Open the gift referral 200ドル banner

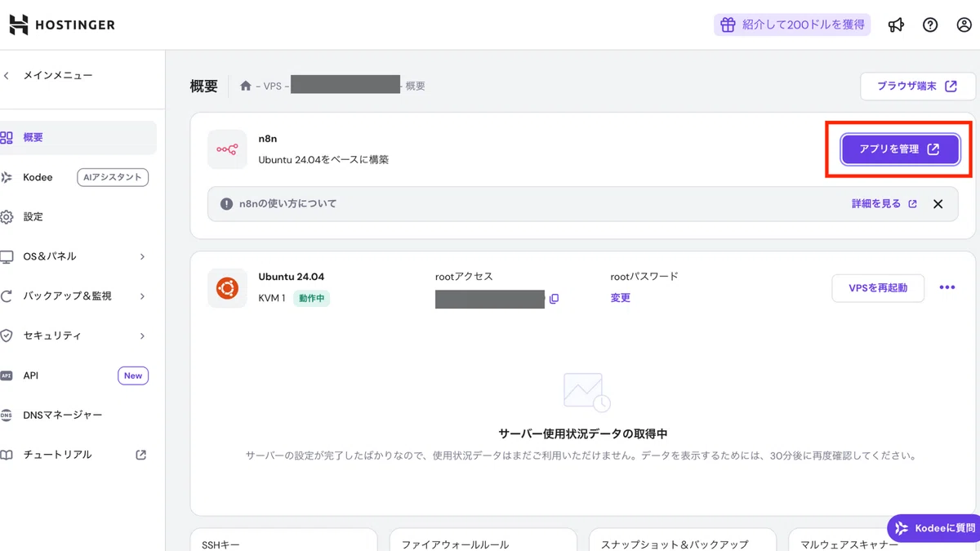(x=792, y=24)
